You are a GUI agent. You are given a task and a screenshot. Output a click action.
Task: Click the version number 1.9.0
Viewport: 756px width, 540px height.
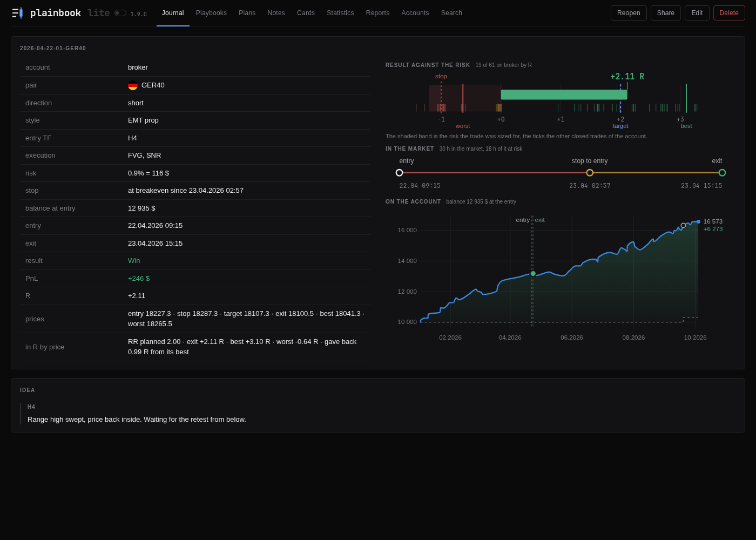(138, 15)
